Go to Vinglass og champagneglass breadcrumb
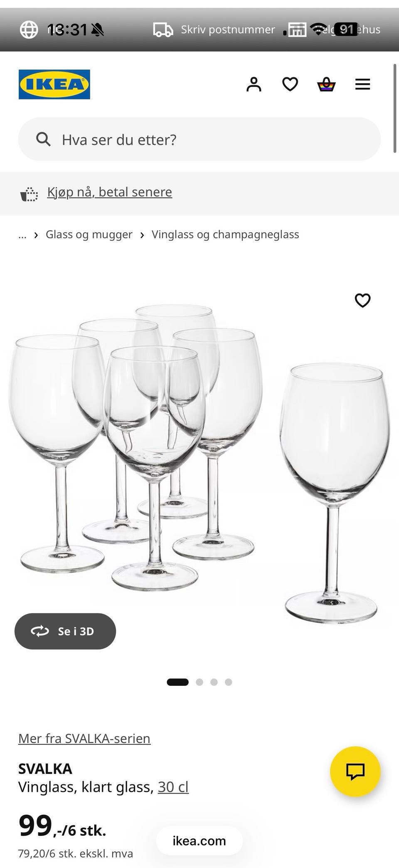Viewport: 399px width, 868px height. click(225, 235)
